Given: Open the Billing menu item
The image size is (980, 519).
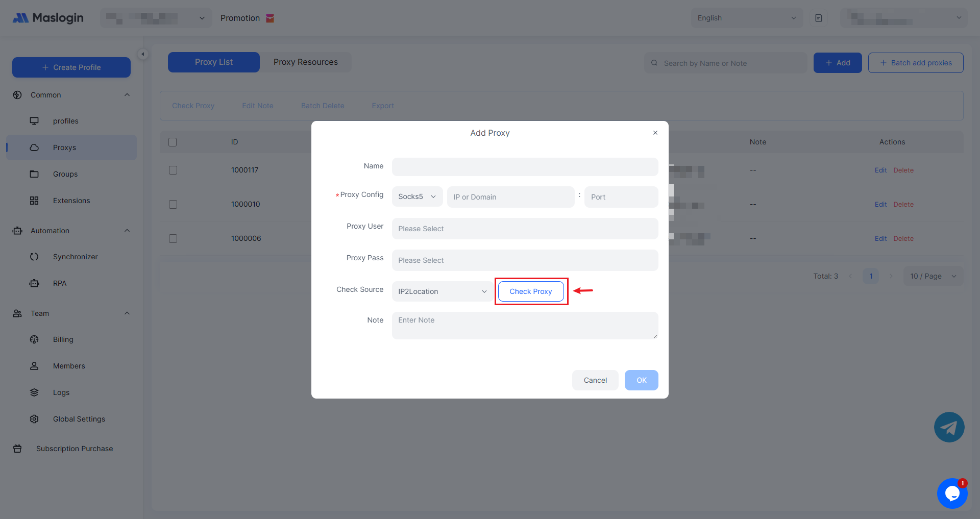Looking at the screenshot, I should point(63,339).
